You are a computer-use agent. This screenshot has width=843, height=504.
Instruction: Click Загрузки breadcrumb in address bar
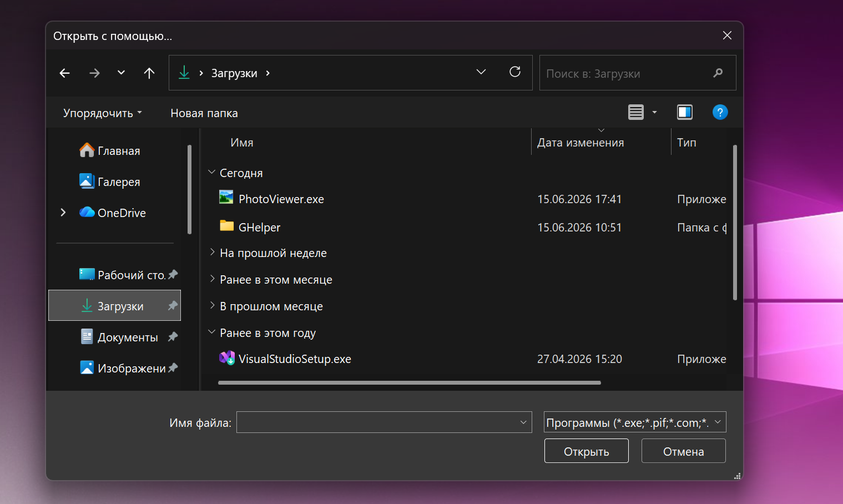pos(234,73)
